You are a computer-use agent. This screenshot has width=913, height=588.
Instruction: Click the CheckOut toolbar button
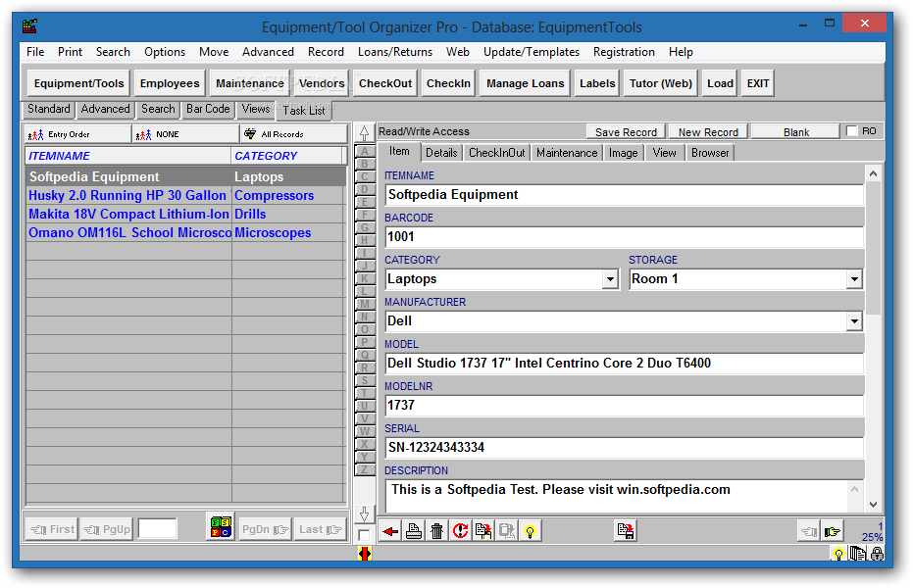tap(384, 83)
